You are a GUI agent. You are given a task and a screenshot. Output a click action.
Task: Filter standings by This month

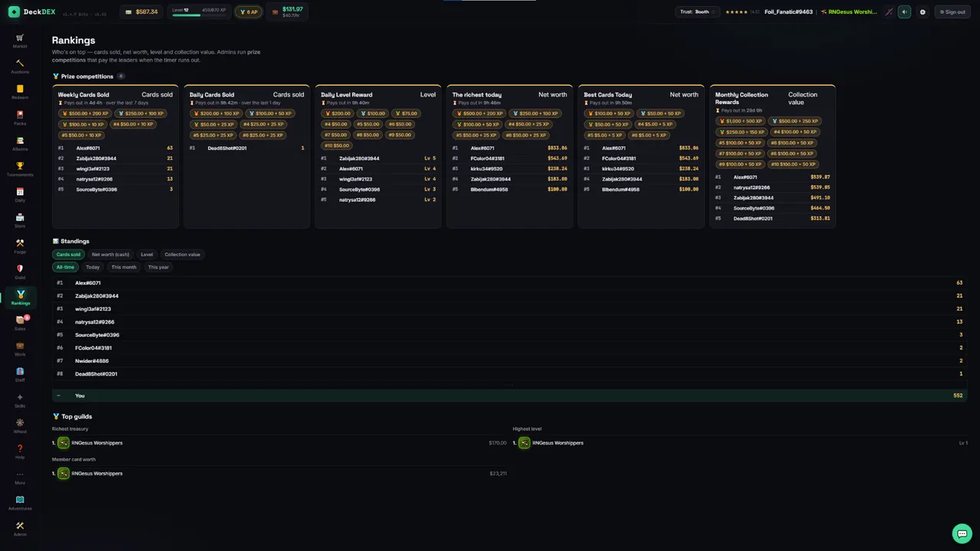click(123, 267)
